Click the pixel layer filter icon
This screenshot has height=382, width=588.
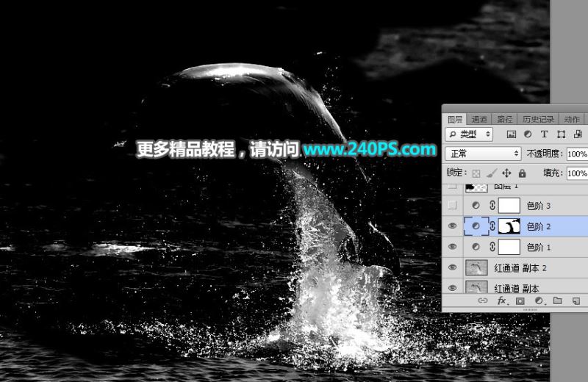pos(512,134)
